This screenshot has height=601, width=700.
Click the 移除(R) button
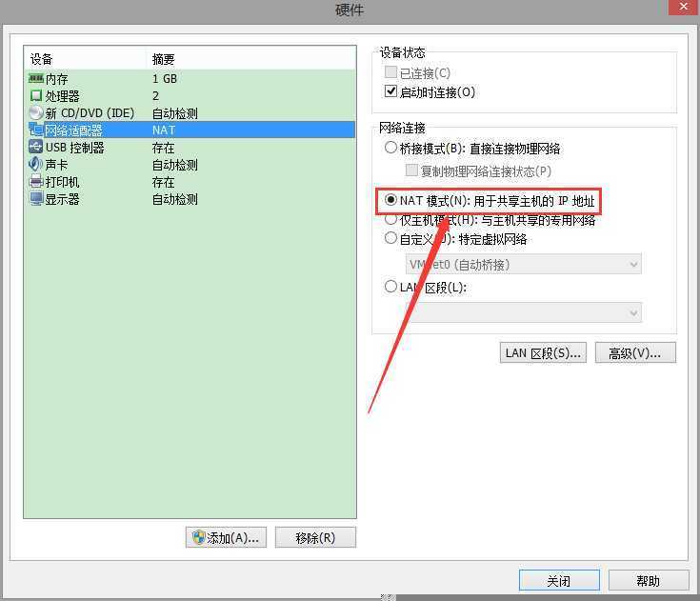(x=315, y=537)
